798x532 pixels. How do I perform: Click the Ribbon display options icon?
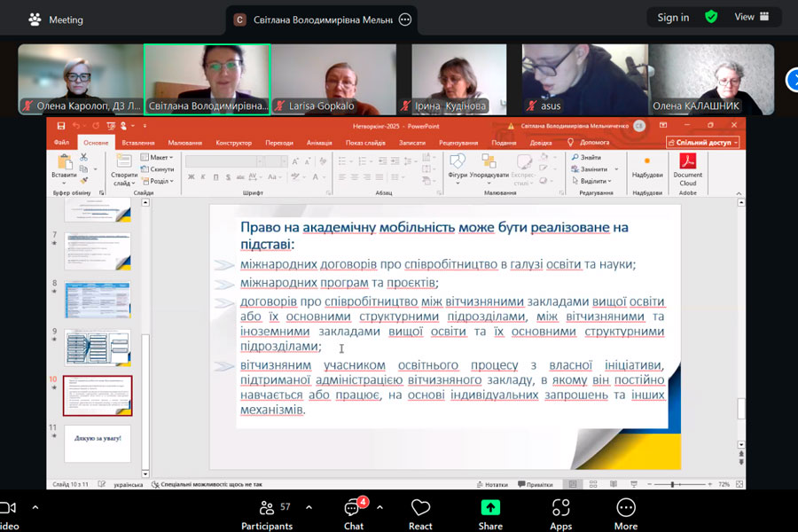(663, 125)
